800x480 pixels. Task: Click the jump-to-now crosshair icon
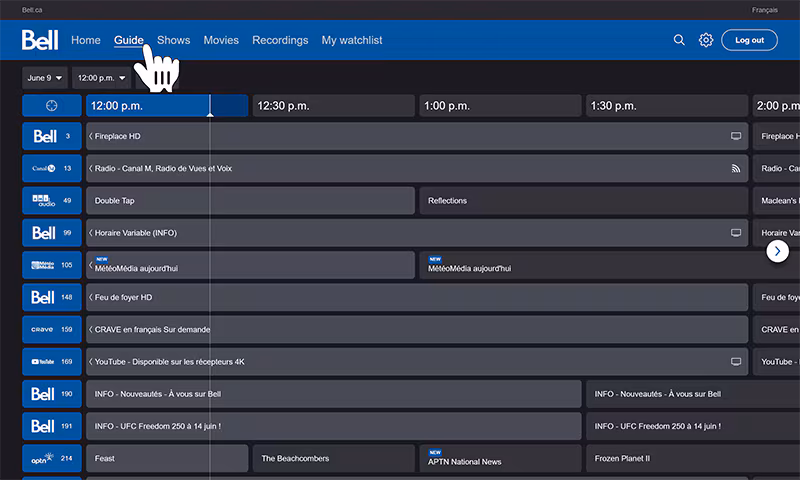click(52, 106)
